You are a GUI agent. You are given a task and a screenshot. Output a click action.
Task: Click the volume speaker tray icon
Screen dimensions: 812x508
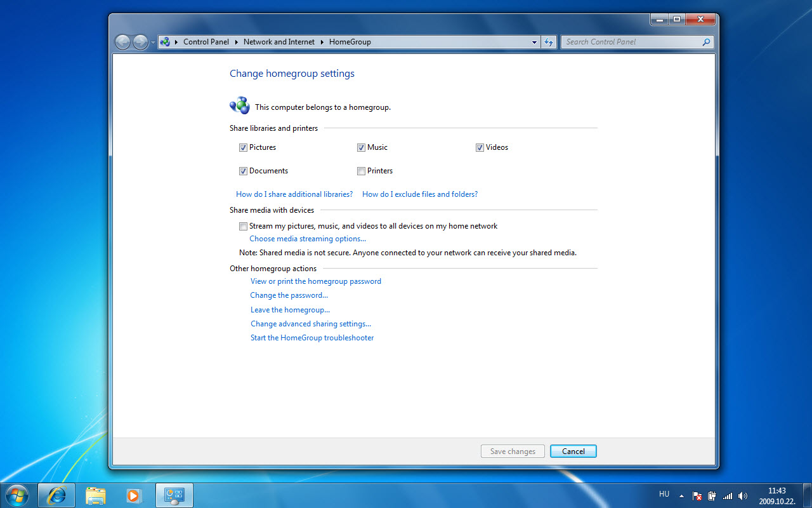743,496
